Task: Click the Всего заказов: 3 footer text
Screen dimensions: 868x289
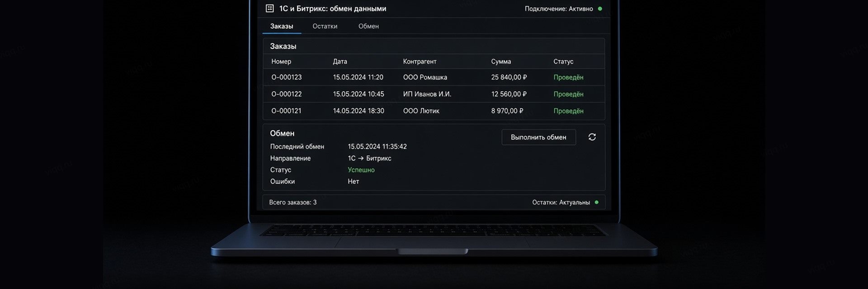Action: coord(292,202)
